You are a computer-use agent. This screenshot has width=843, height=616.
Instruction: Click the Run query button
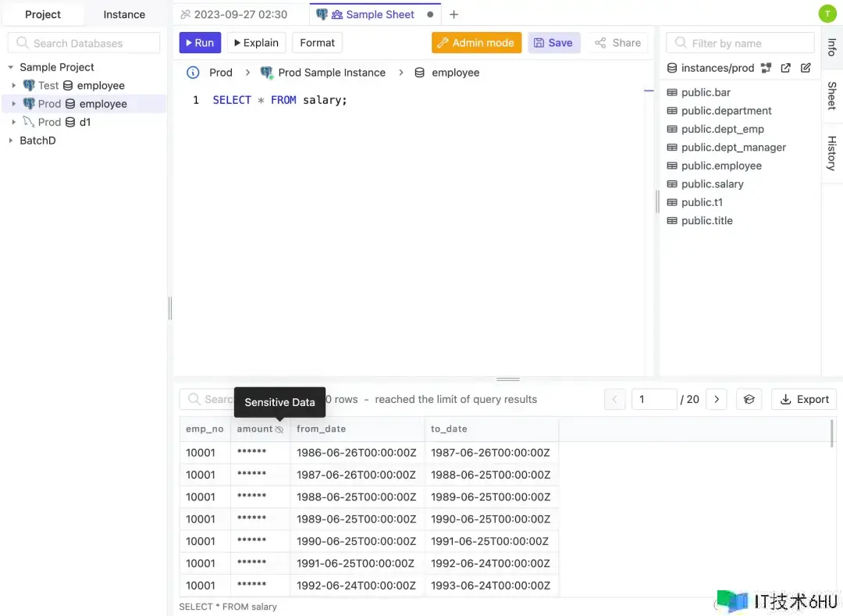(x=200, y=43)
